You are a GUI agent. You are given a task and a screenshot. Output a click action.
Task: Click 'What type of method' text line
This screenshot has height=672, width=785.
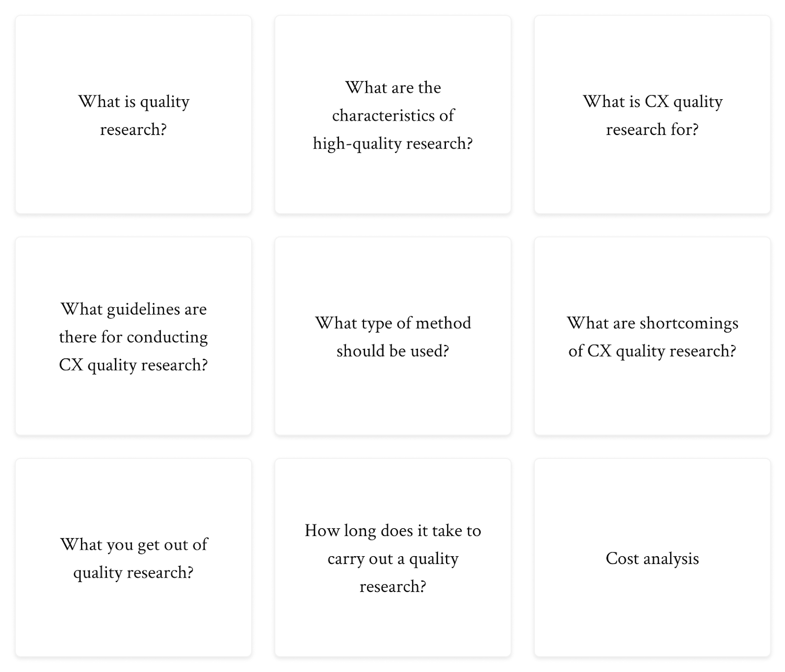click(392, 323)
